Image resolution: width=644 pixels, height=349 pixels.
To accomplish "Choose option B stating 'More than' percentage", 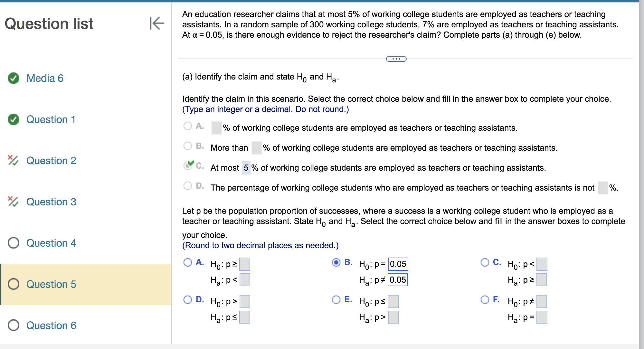I will point(187,146).
